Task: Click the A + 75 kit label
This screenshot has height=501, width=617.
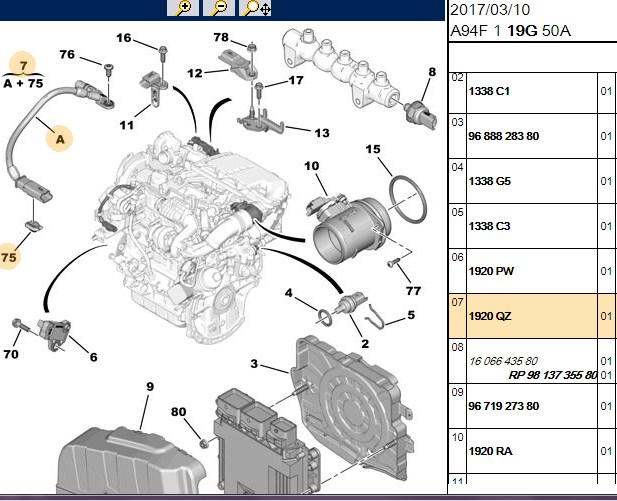Action: tap(23, 83)
